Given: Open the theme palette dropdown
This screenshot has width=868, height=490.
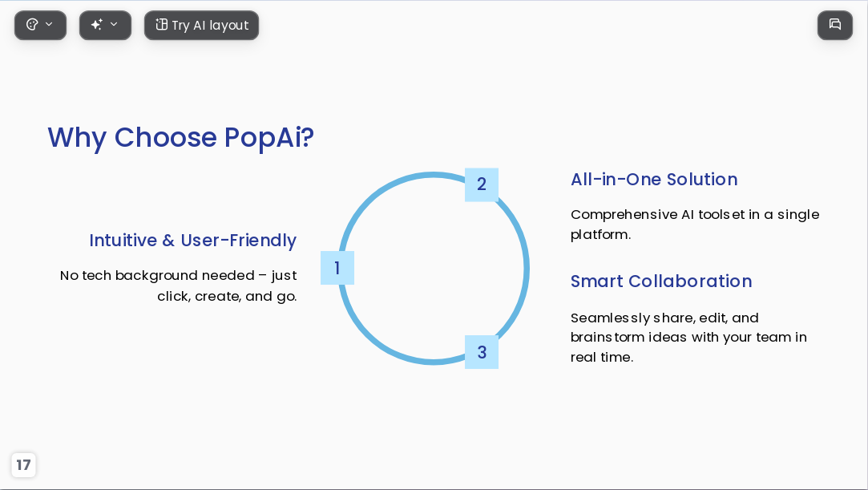Looking at the screenshot, I should point(40,25).
